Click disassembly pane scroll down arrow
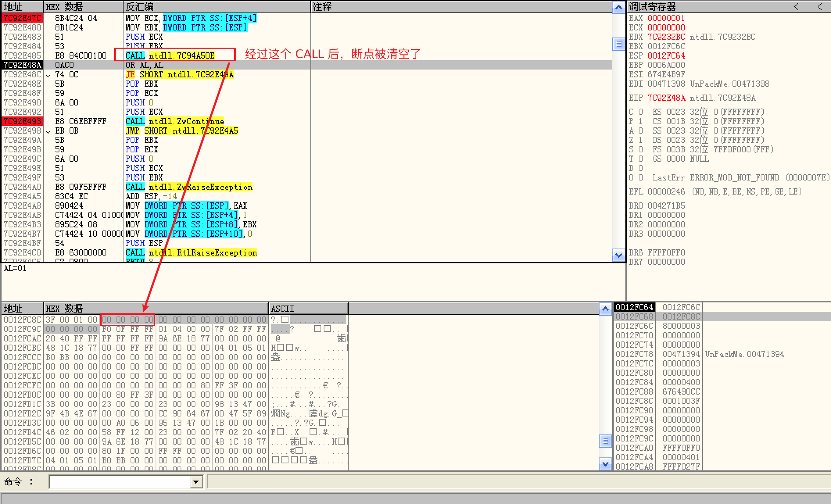Screen dimensions: 831x504 tap(618, 256)
